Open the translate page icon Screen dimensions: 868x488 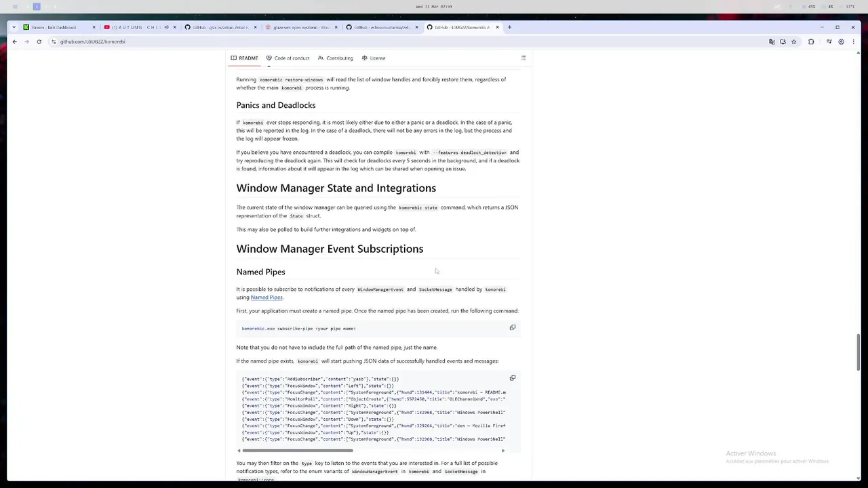[772, 41]
